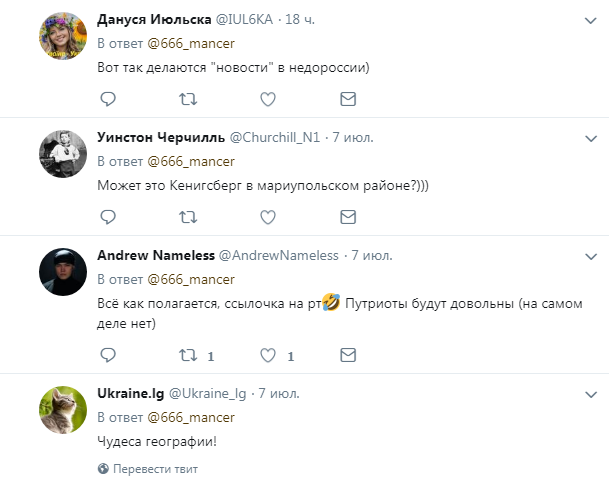
Task: Reply to Andrew Nameless's tweet
Action: (109, 355)
